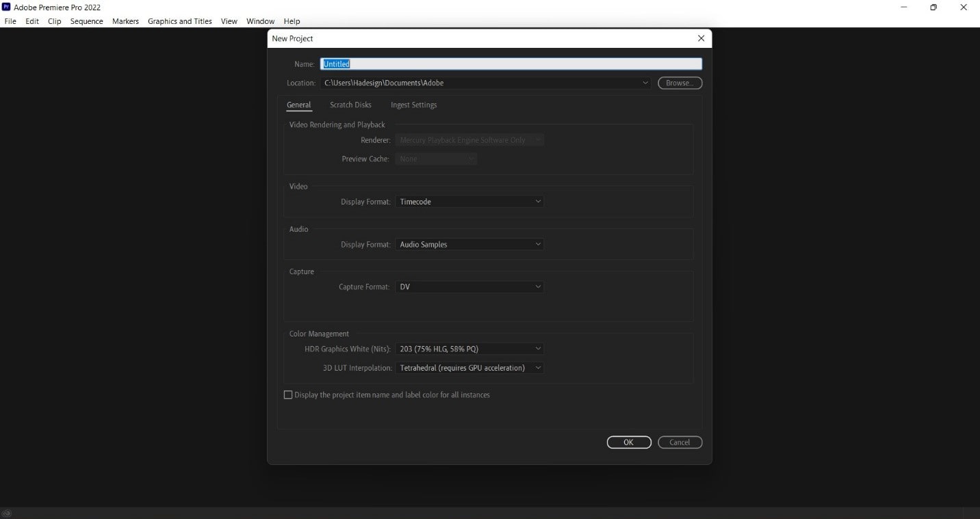Open the Window menu
The height and width of the screenshot is (519, 980).
260,21
